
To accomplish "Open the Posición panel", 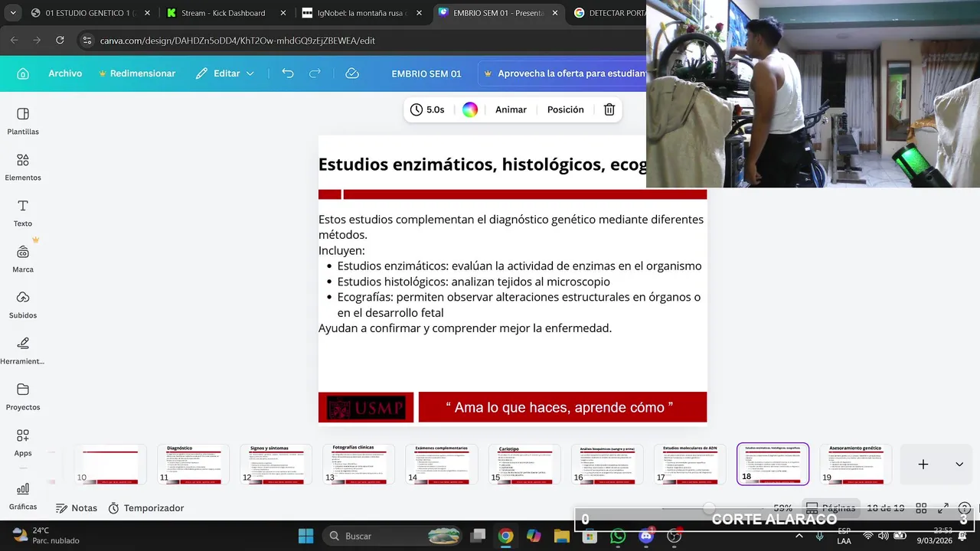I will [565, 109].
